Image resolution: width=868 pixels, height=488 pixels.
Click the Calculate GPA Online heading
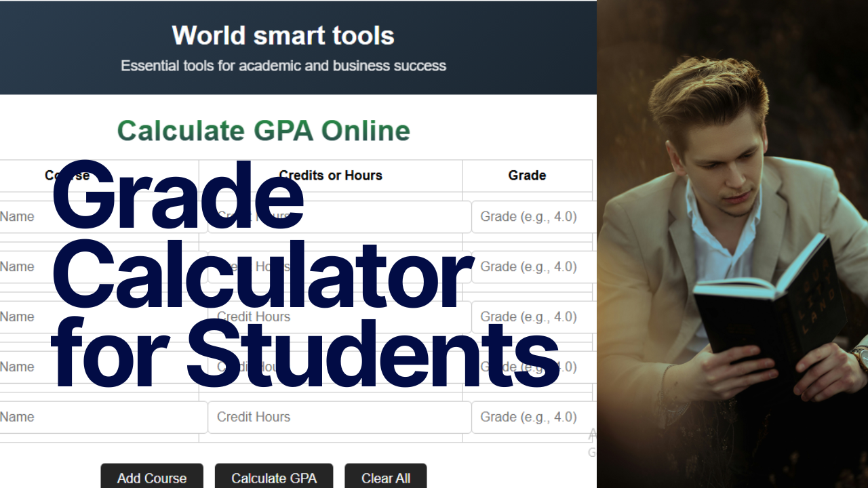263,131
